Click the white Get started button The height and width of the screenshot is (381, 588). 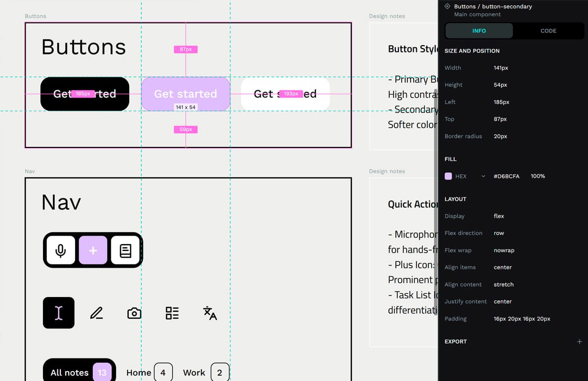286,94
